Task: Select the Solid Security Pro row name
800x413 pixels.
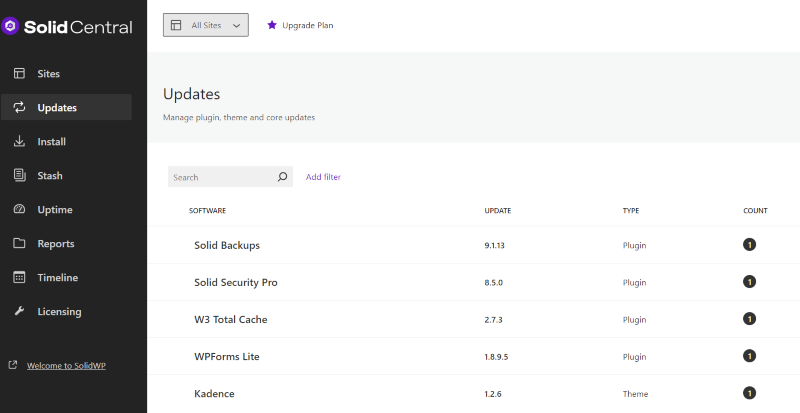Action: click(x=236, y=282)
